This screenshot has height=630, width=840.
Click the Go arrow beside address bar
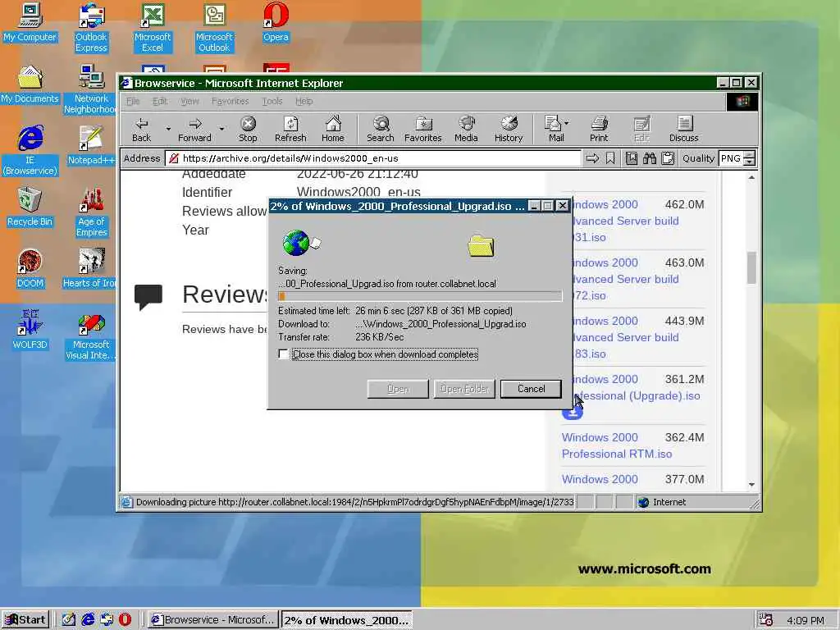pos(592,158)
